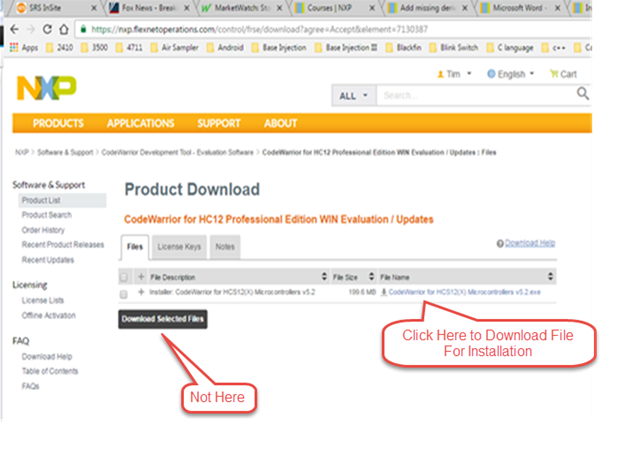Open the Cart icon
Image resolution: width=624 pixels, height=456 pixels.
(563, 74)
